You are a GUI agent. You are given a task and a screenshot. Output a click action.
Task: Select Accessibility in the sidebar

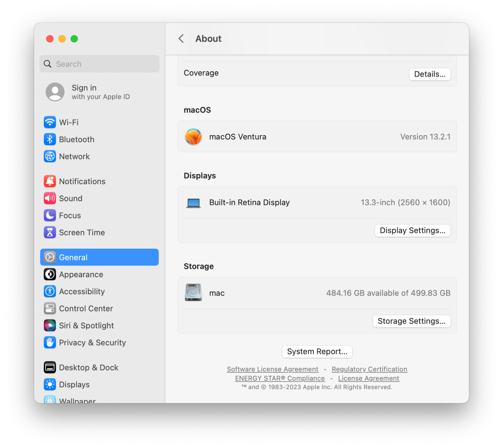point(99,291)
